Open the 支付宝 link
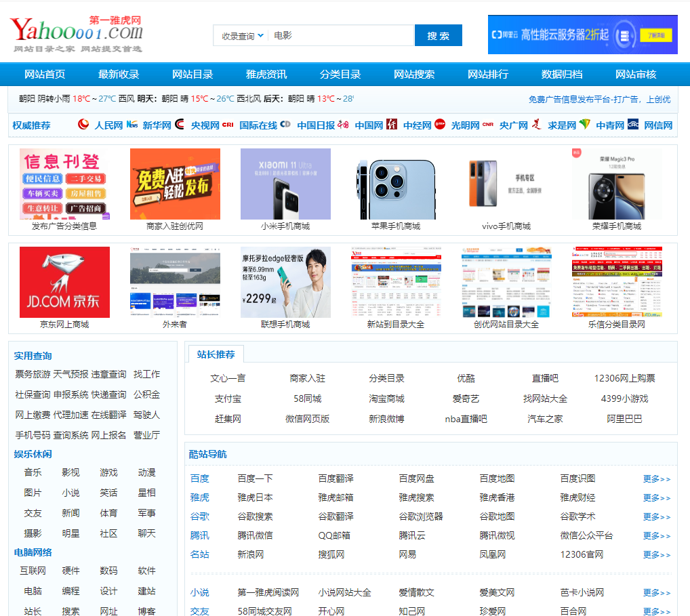Image resolution: width=690 pixels, height=616 pixels. [x=228, y=398]
